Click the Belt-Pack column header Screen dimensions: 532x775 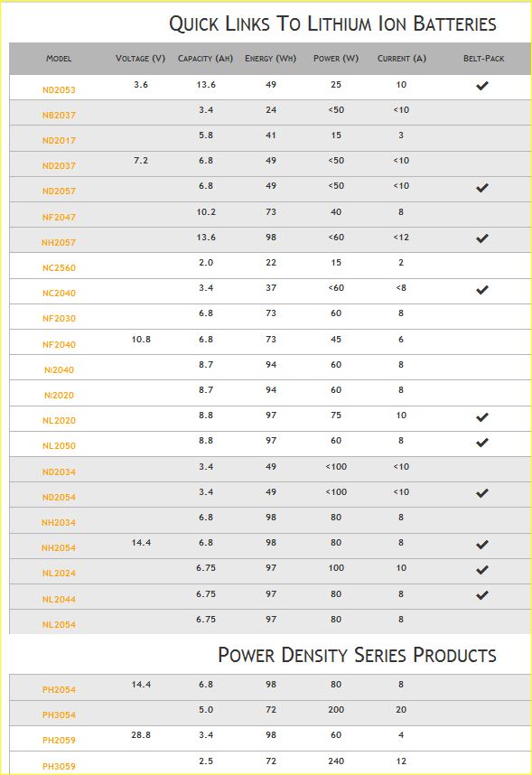tap(483, 59)
